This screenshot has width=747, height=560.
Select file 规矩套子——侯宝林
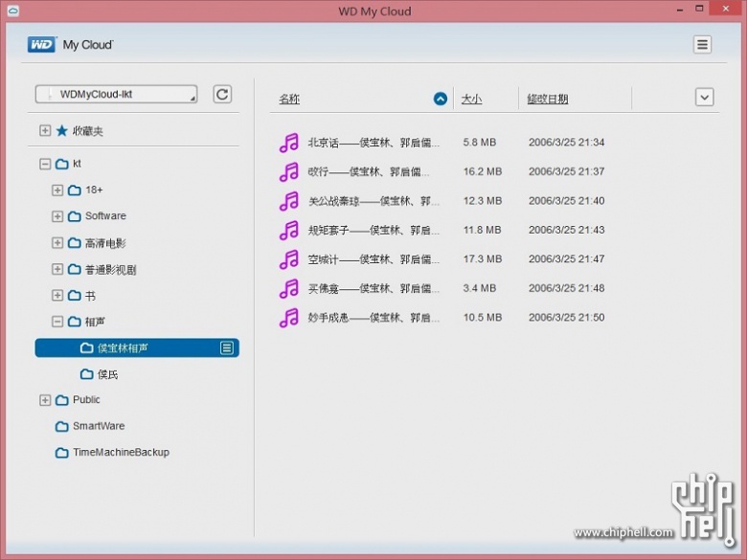[373, 230]
